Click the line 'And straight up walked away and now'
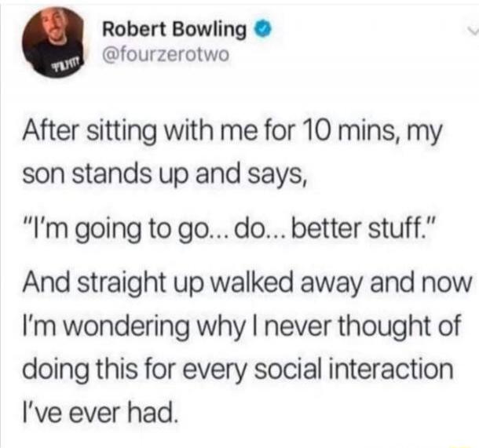The image size is (479, 448). click(247, 282)
